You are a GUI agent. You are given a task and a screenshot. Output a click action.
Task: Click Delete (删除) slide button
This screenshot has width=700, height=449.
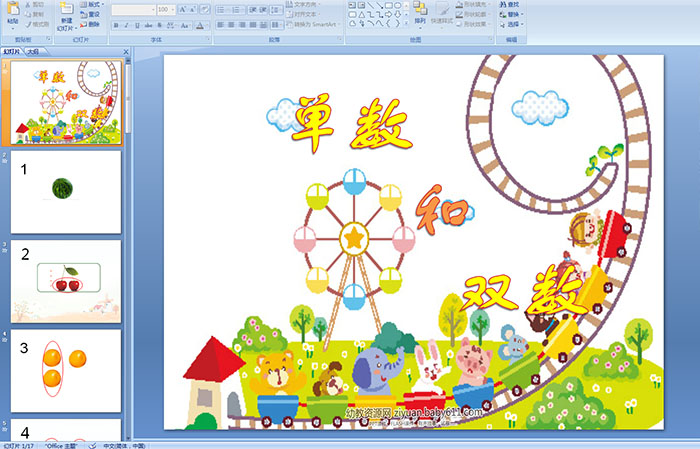[90, 24]
